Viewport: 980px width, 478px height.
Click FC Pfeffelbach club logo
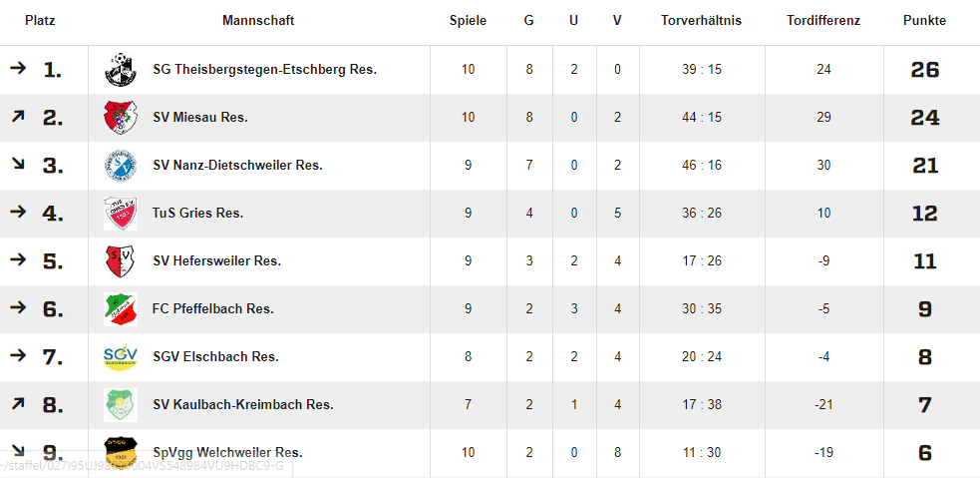coord(120,309)
